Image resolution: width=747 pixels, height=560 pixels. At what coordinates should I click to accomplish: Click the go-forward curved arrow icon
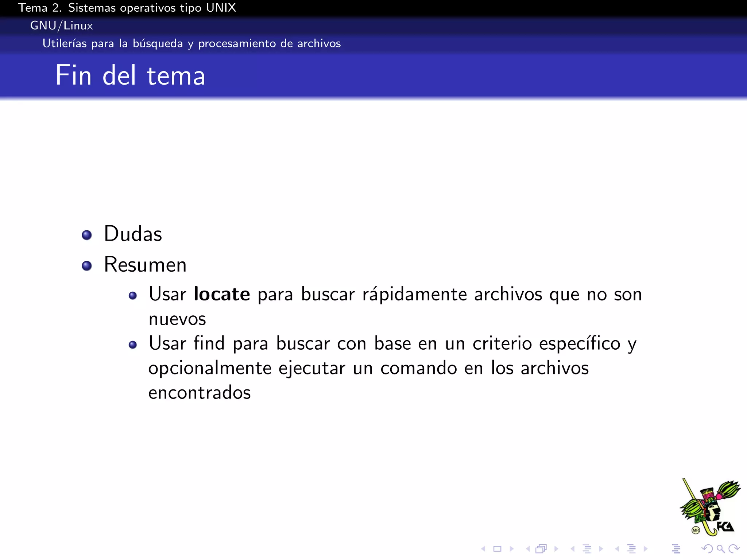(734, 549)
